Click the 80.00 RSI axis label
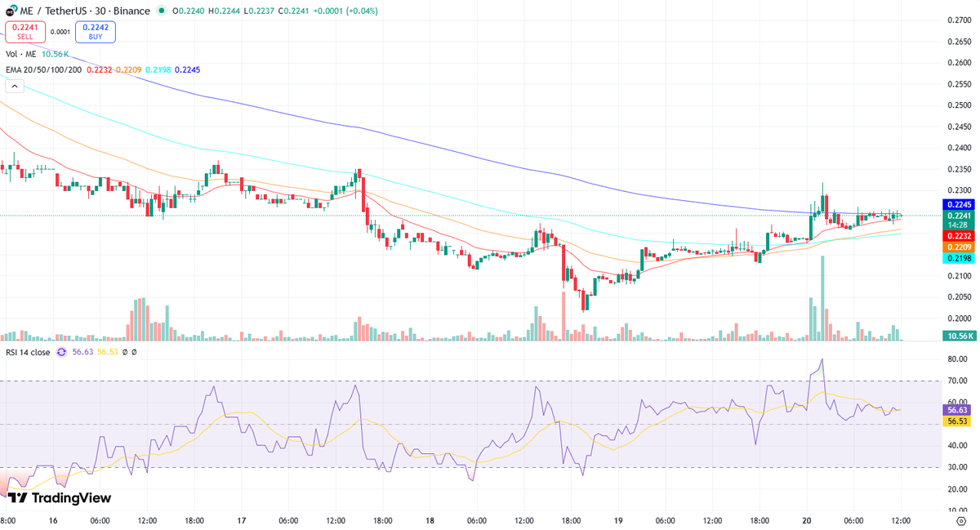Image resolution: width=980 pixels, height=530 pixels. 958,359
